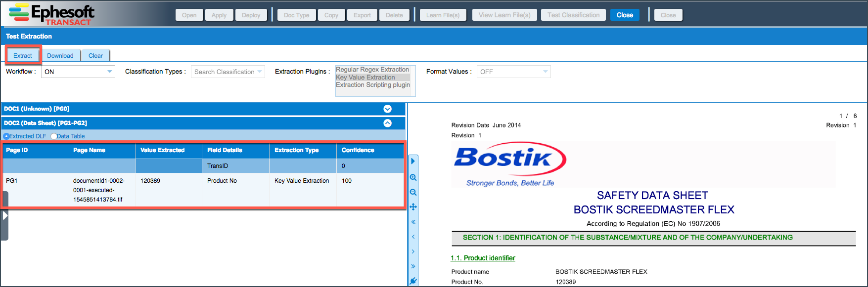The height and width of the screenshot is (287, 868).
Task: Click the Value Extracted column header
Action: pos(169,151)
